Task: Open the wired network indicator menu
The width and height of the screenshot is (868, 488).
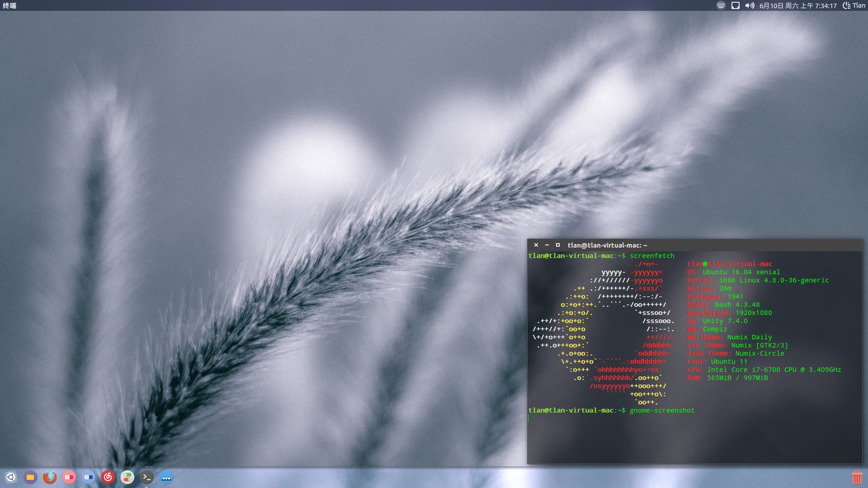Action: (736, 5)
